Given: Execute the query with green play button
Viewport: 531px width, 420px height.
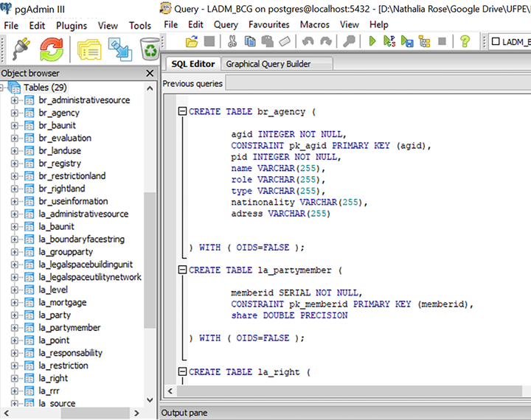Looking at the screenshot, I should [x=373, y=42].
